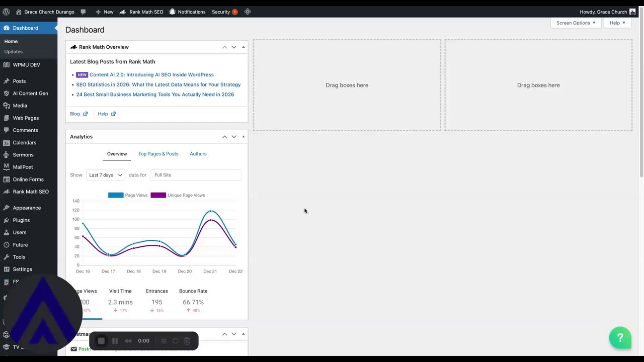Click the external link icon beside Help

tap(113, 114)
